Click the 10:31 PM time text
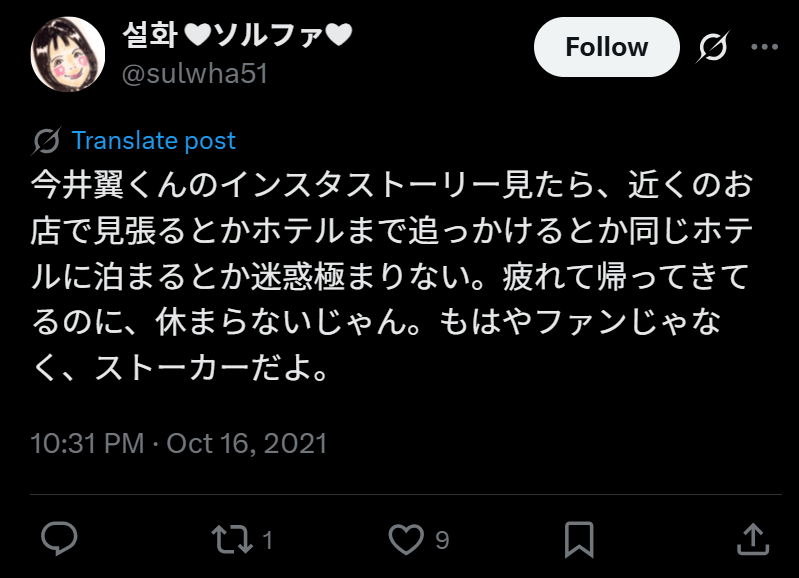 click(86, 442)
